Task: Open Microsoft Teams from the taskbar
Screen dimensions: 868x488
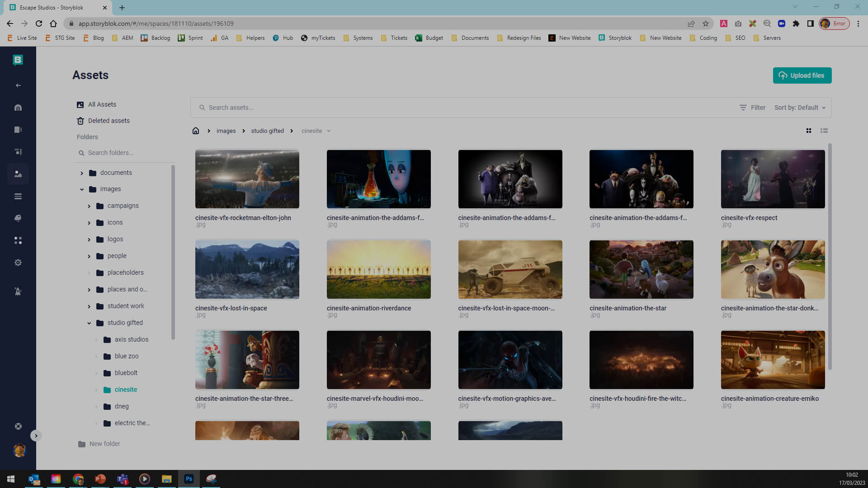Action: tap(123, 479)
